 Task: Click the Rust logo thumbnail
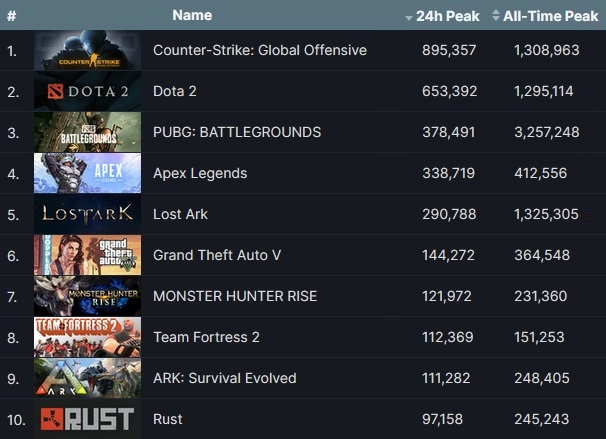pyautogui.click(x=87, y=419)
